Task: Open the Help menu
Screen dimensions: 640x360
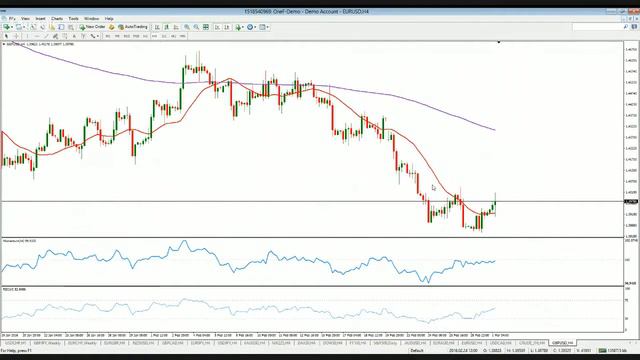Action: coord(109,19)
